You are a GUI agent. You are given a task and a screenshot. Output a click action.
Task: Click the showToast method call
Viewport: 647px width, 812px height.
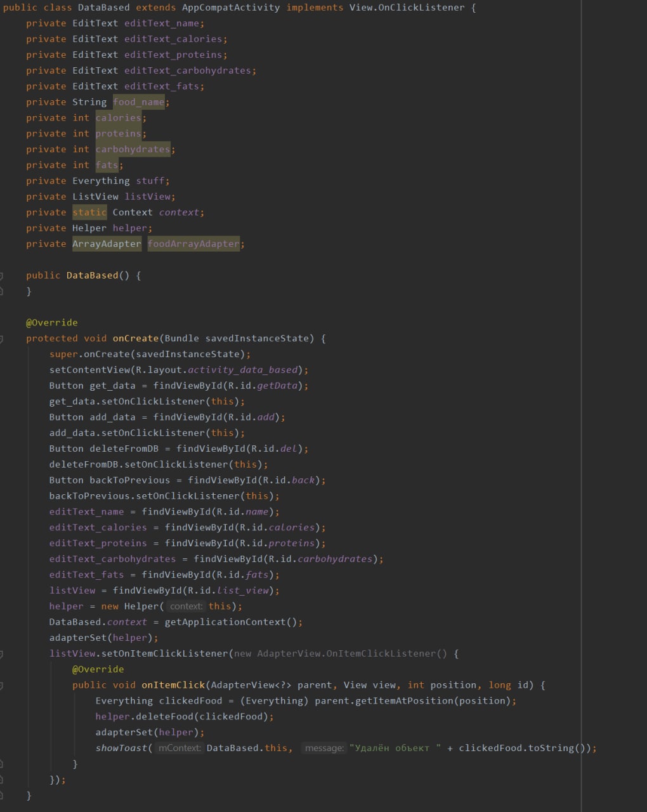tap(121, 748)
